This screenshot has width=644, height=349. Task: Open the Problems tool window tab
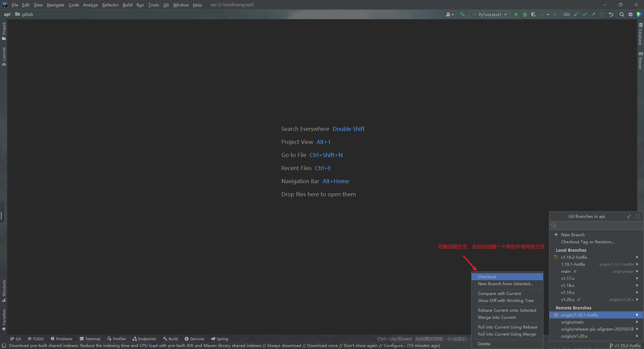click(x=61, y=339)
